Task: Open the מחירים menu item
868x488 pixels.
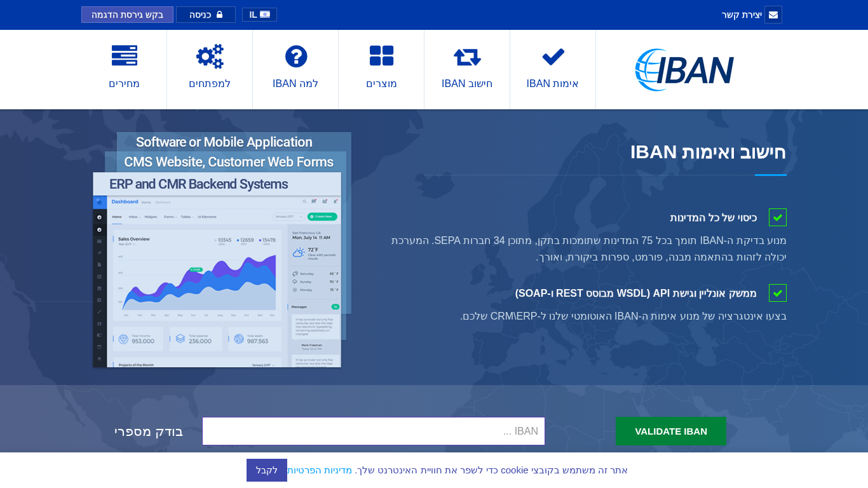Action: 124,70
